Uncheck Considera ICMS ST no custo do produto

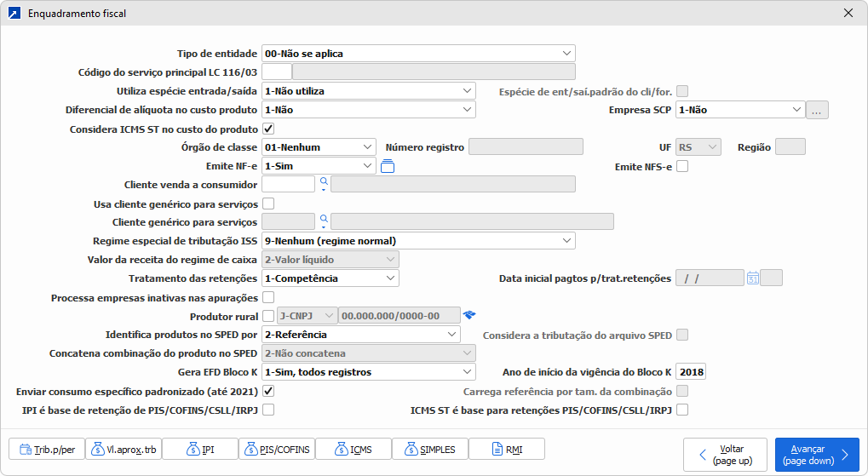pyautogui.click(x=268, y=129)
